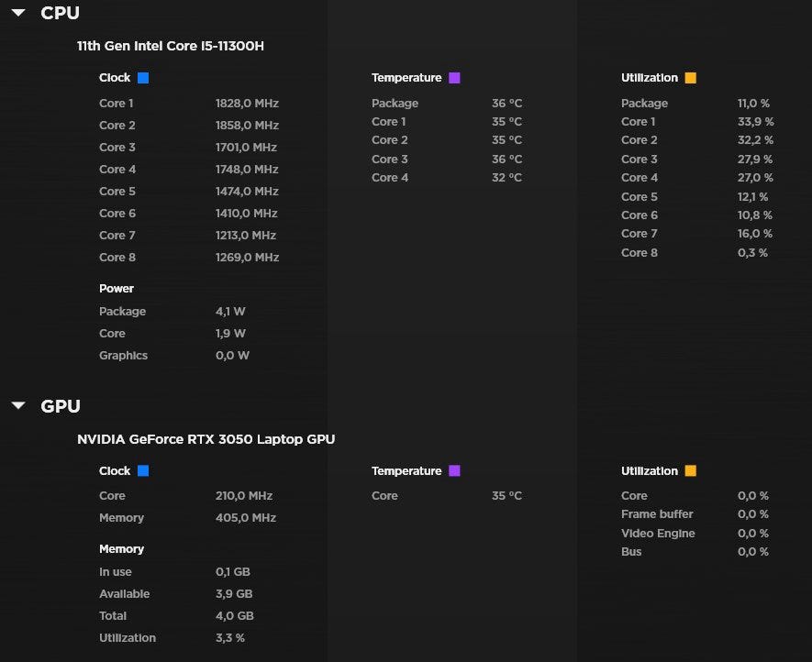Select the CPU Power heading
The height and width of the screenshot is (662, 812).
pos(117,289)
